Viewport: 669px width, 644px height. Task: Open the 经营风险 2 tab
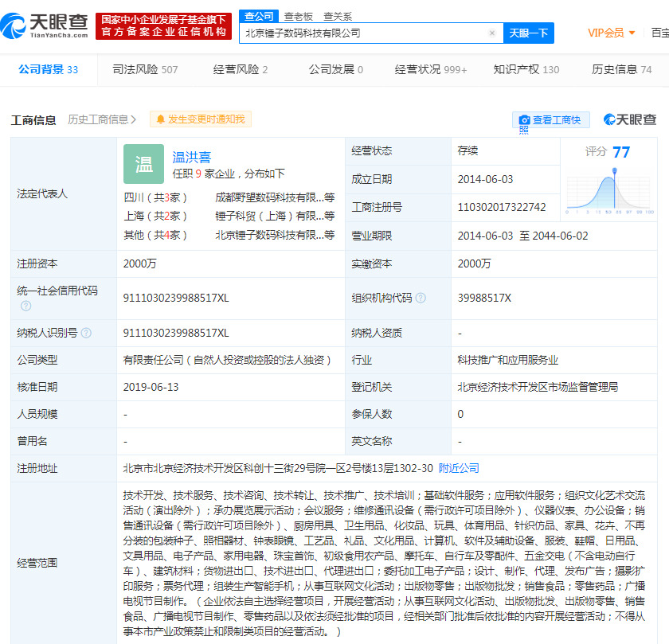[x=241, y=69]
